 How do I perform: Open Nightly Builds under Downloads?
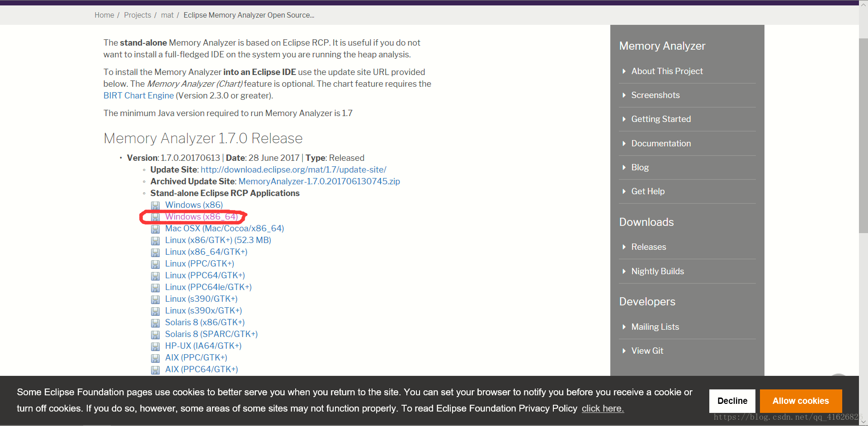pos(657,272)
